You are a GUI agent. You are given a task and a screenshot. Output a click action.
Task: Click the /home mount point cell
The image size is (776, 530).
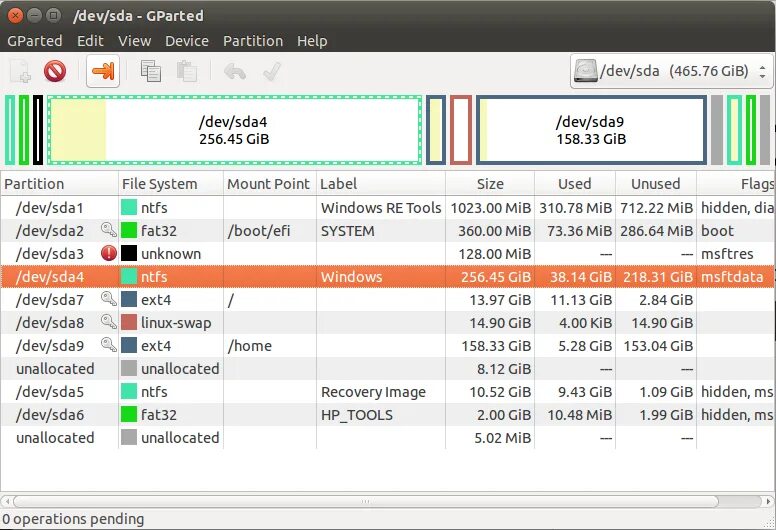(x=270, y=345)
